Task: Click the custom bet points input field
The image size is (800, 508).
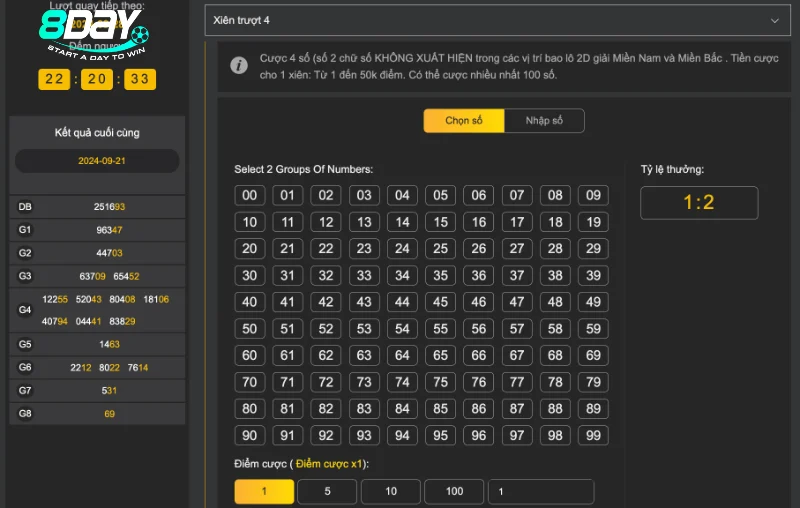Action: point(540,492)
